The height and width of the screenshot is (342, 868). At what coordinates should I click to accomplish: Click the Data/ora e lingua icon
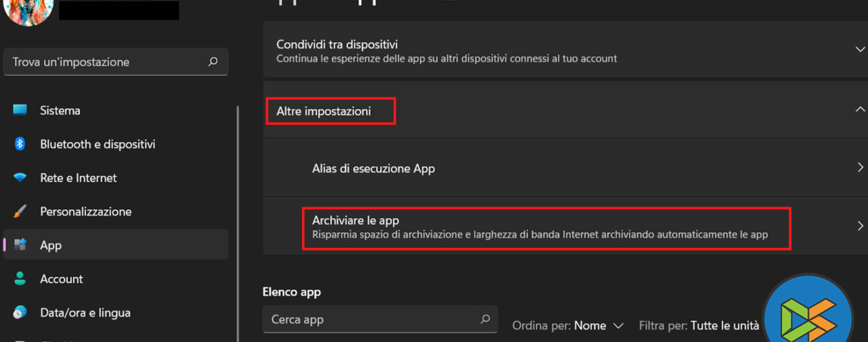(20, 312)
